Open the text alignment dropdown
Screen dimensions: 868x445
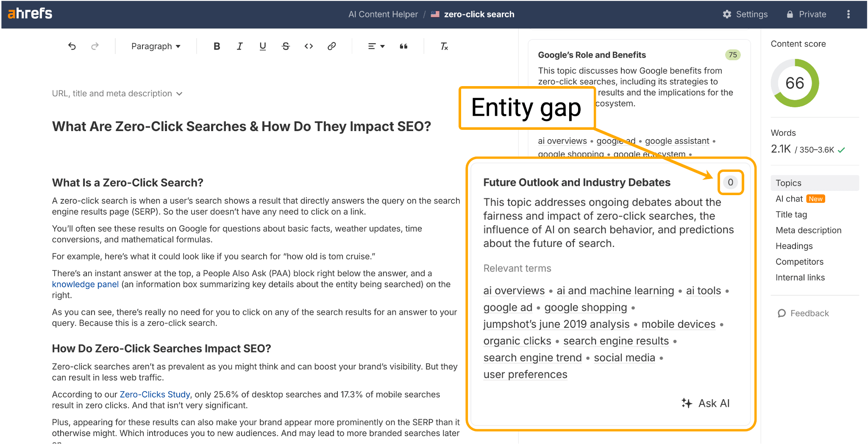coord(376,46)
